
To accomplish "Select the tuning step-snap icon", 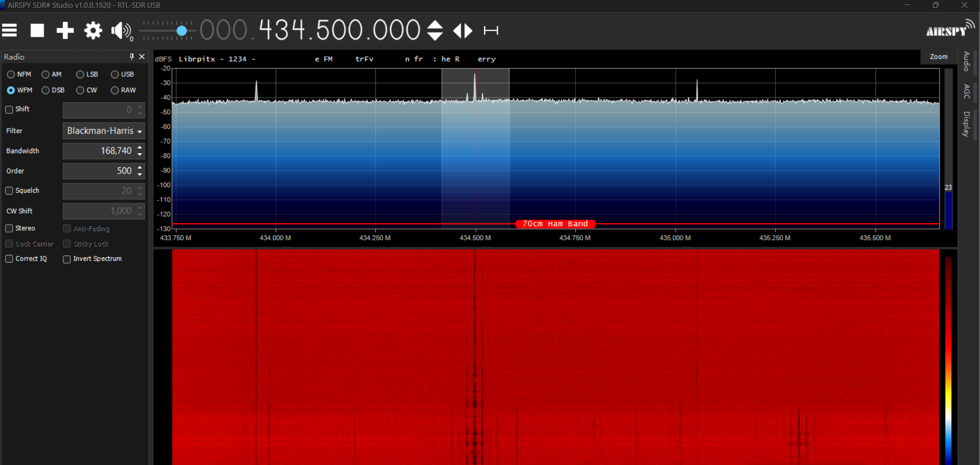I will click(x=491, y=30).
